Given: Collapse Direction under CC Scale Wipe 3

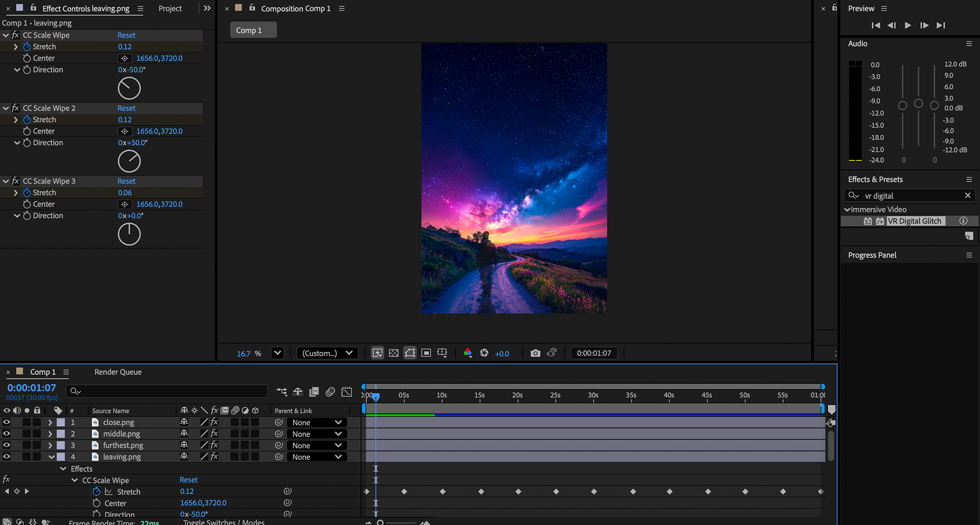Looking at the screenshot, I should click(x=17, y=216).
